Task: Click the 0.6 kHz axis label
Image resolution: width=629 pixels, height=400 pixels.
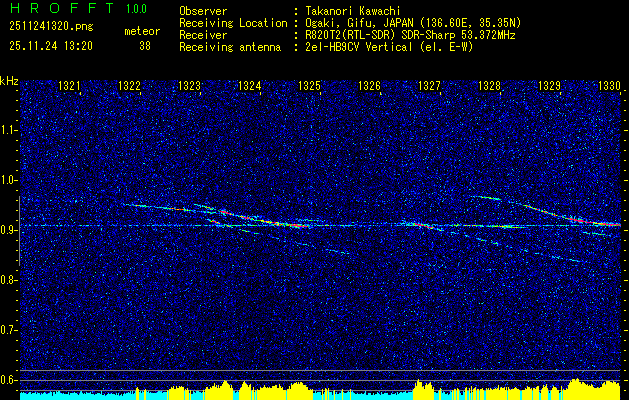Action: (x=7, y=380)
